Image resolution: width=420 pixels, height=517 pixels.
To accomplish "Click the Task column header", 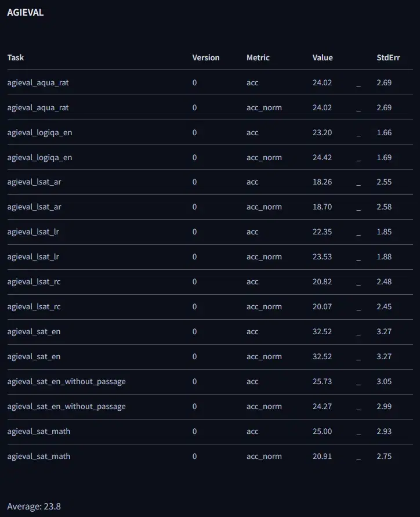I will point(16,57).
